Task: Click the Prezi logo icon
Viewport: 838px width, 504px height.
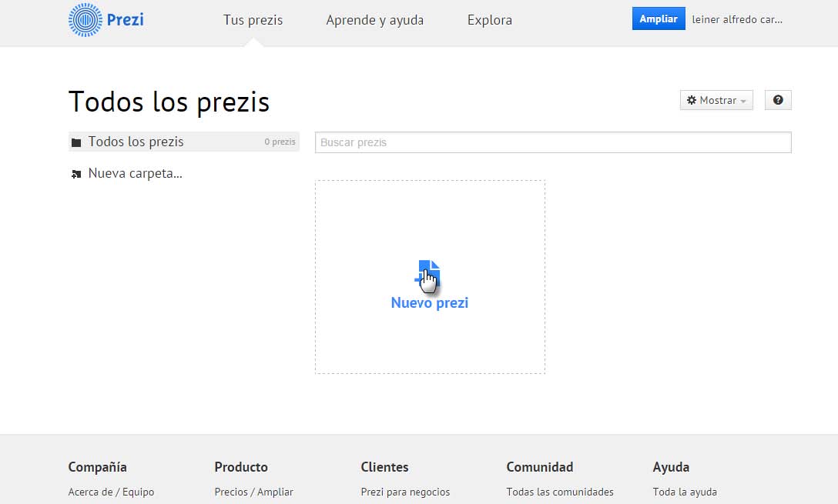Action: [x=84, y=20]
